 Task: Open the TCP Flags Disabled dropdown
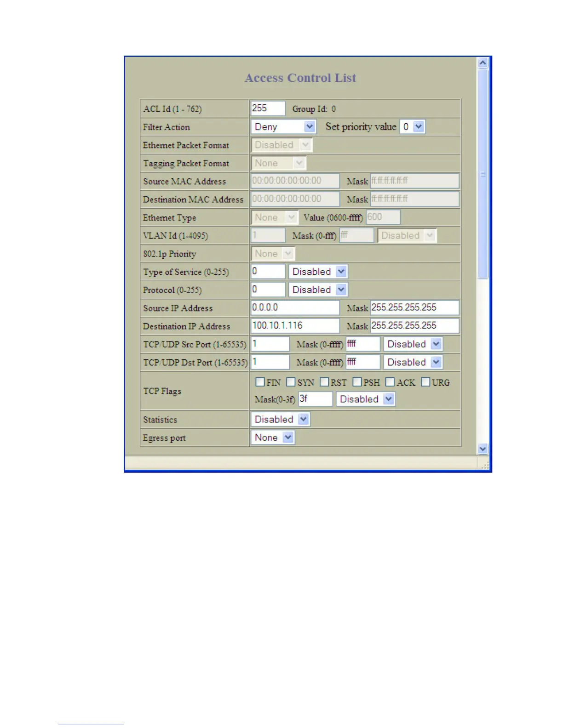(366, 399)
